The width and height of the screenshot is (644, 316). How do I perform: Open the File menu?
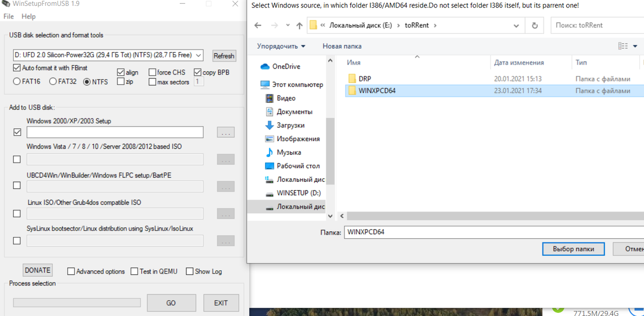coord(9,17)
